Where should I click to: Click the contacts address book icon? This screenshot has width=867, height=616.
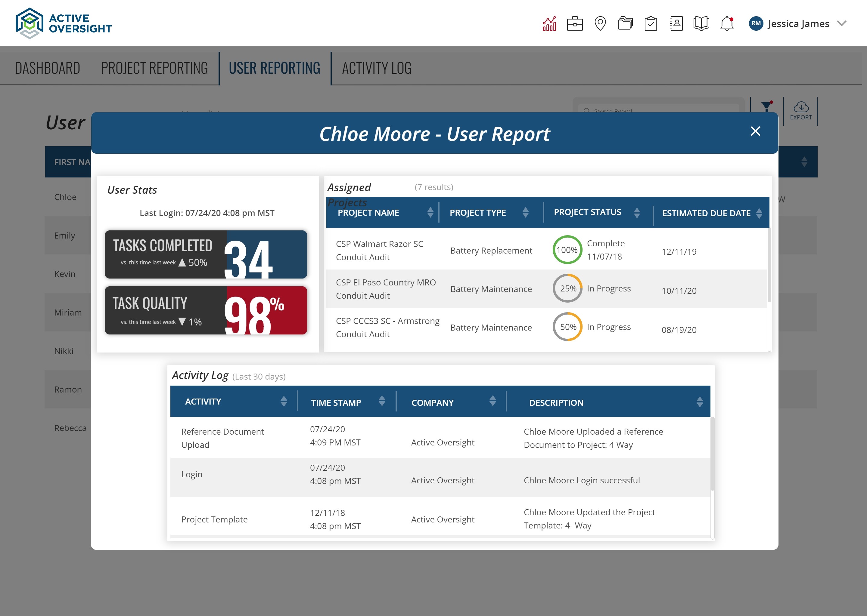[676, 23]
